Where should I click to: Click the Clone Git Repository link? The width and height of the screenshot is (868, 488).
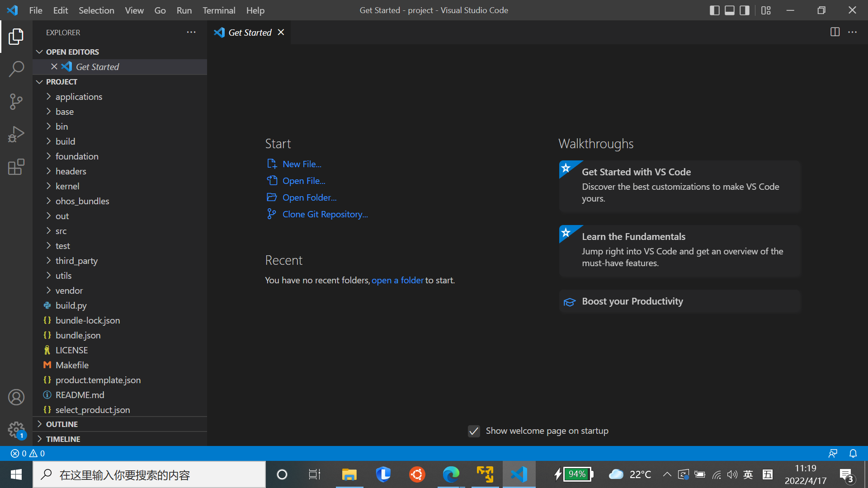pos(325,214)
